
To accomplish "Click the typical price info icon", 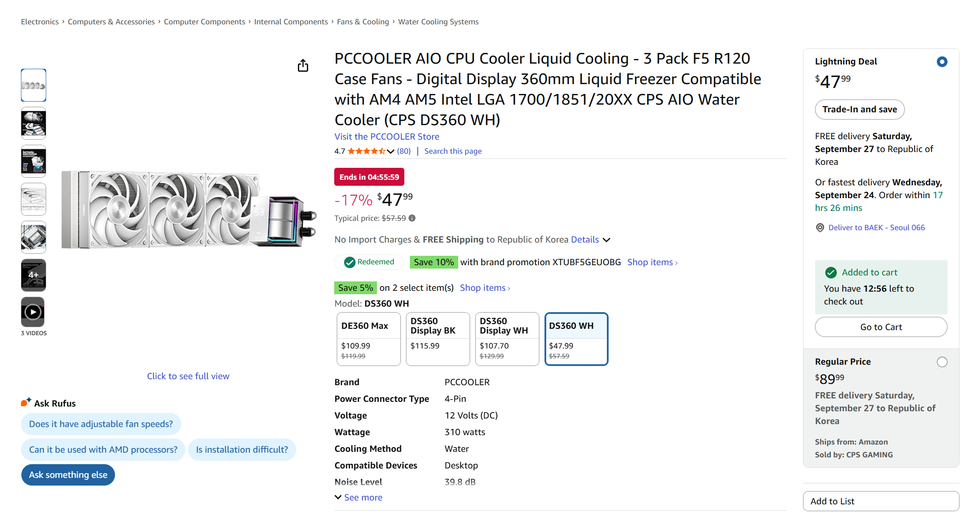I will point(412,218).
